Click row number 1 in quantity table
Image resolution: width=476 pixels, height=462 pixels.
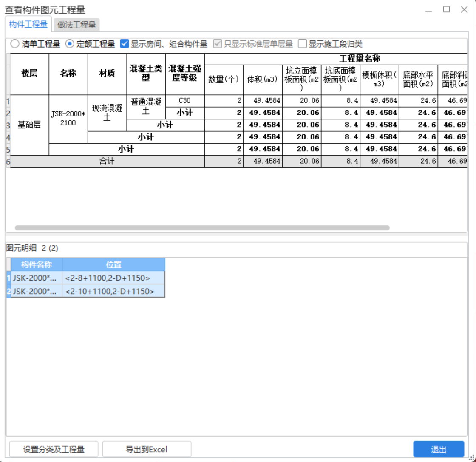tap(8, 101)
